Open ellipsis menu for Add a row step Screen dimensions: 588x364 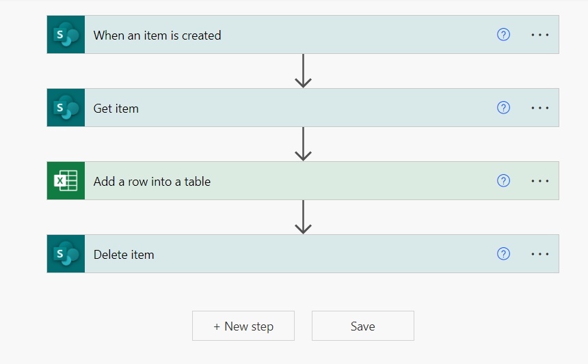pyautogui.click(x=540, y=181)
